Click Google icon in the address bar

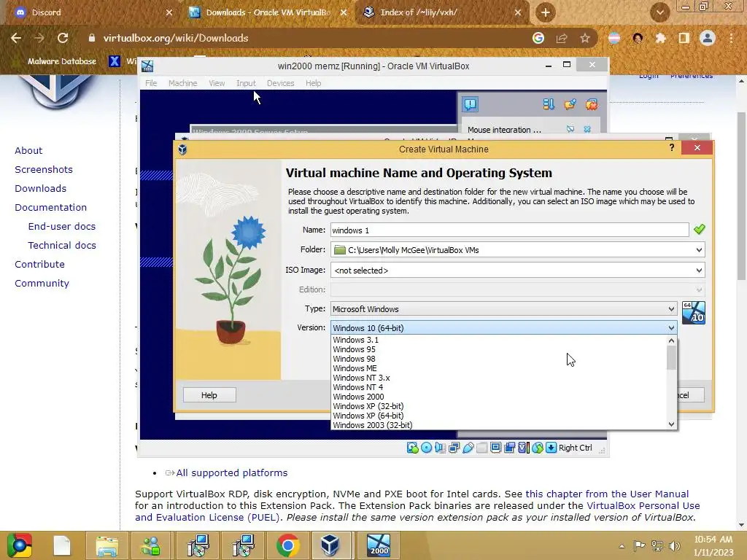538,38
